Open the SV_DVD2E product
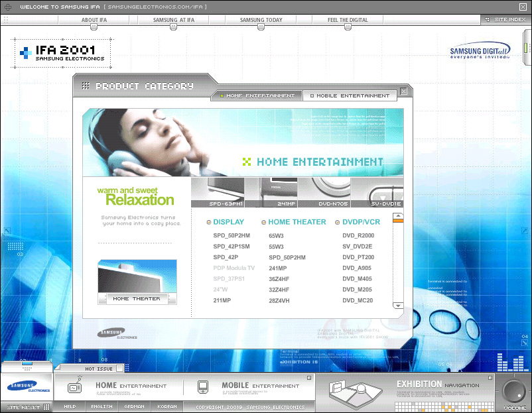Screen dimensions: 532x413 357,247
